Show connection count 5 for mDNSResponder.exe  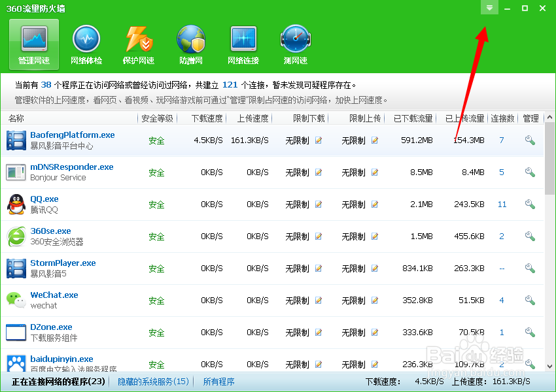pyautogui.click(x=502, y=172)
